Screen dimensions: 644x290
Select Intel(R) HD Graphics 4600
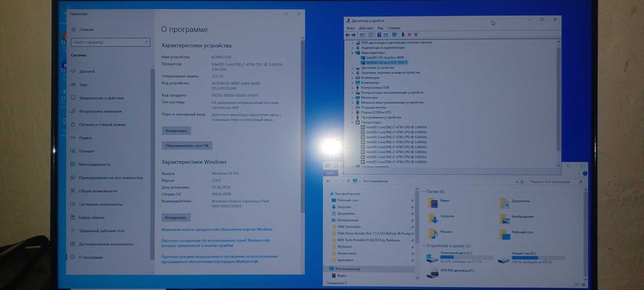click(385, 57)
